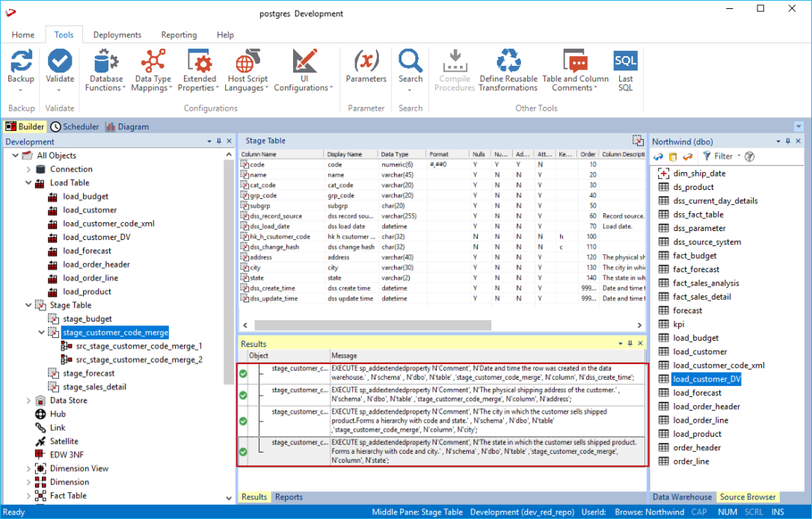
Task: Expand the Data Store tree node
Action: tap(29, 401)
